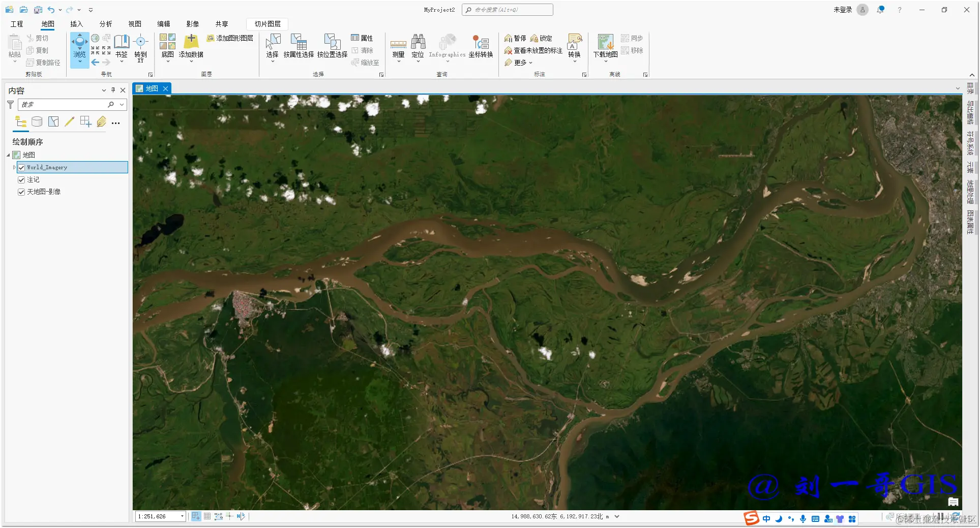Switch to the 切片图层 (Tile Layer) tab
This screenshot has height=528, width=980.
pyautogui.click(x=268, y=24)
